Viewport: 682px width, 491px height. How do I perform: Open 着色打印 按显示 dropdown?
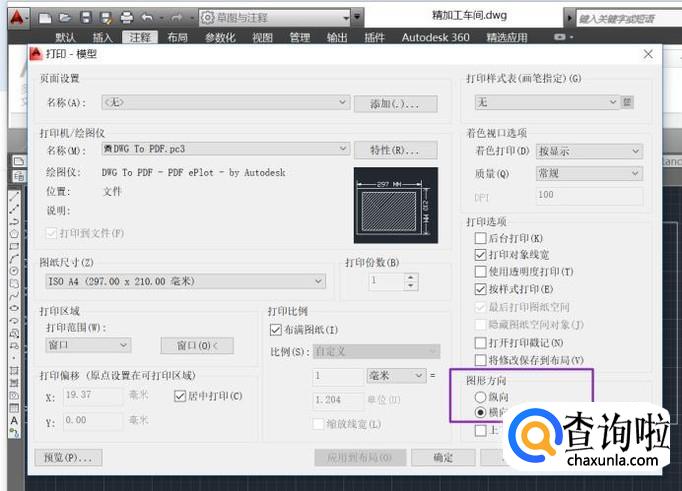(589, 151)
